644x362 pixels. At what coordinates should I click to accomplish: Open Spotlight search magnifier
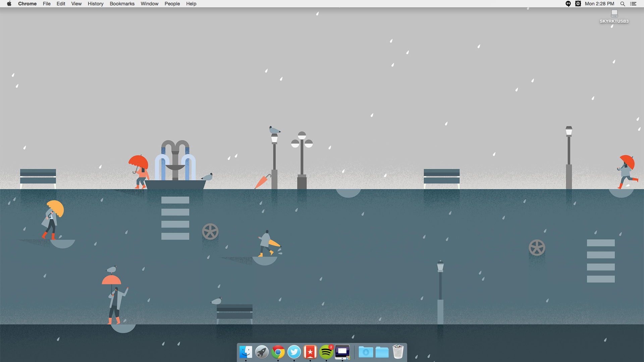623,4
